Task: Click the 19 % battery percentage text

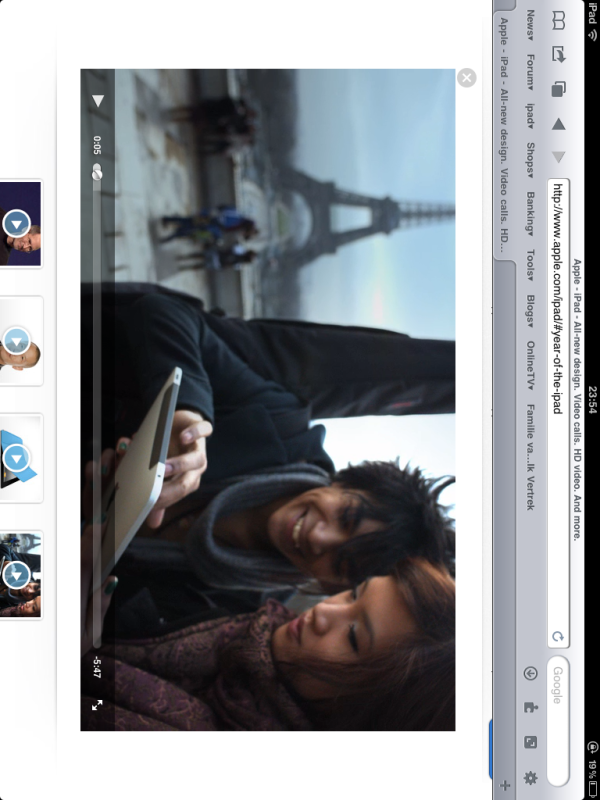Action: 592,769
